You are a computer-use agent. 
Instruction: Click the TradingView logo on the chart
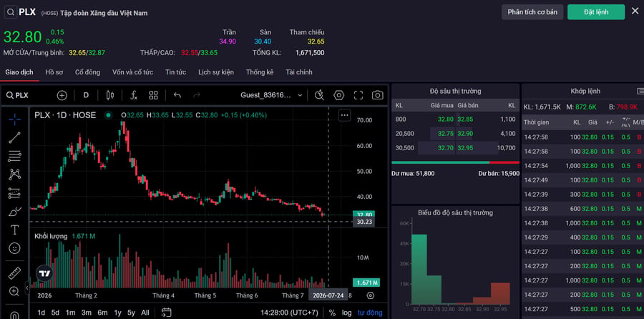[x=44, y=273]
